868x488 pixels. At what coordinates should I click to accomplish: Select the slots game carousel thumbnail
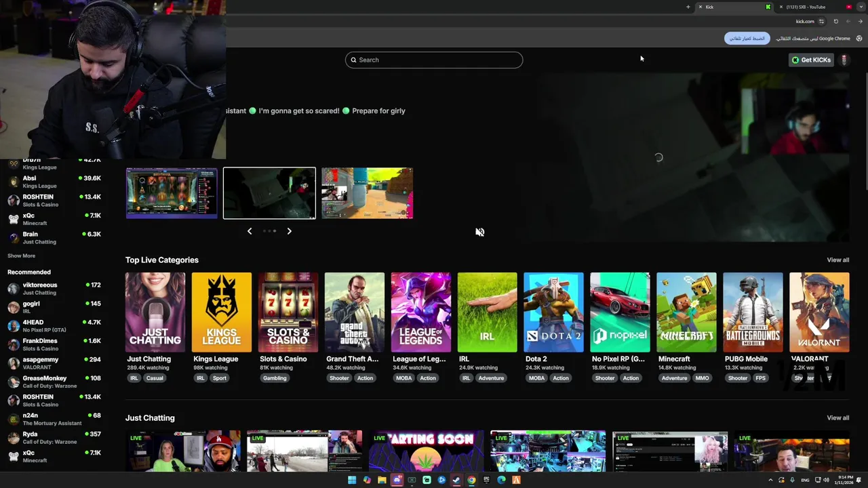pyautogui.click(x=172, y=193)
